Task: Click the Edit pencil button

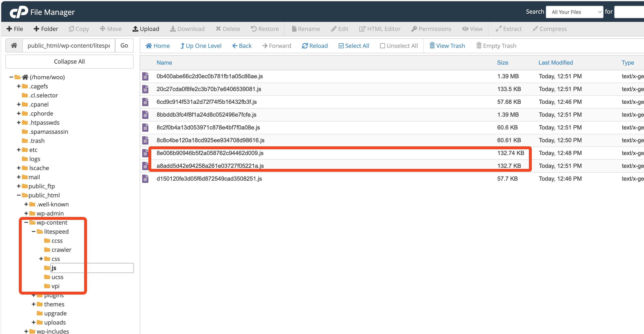Action: pos(340,29)
